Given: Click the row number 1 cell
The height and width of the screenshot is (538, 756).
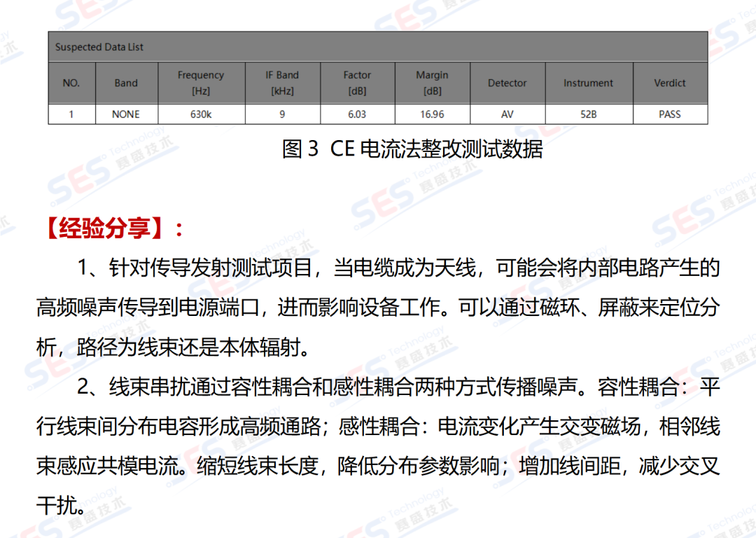Looking at the screenshot, I should (x=72, y=114).
